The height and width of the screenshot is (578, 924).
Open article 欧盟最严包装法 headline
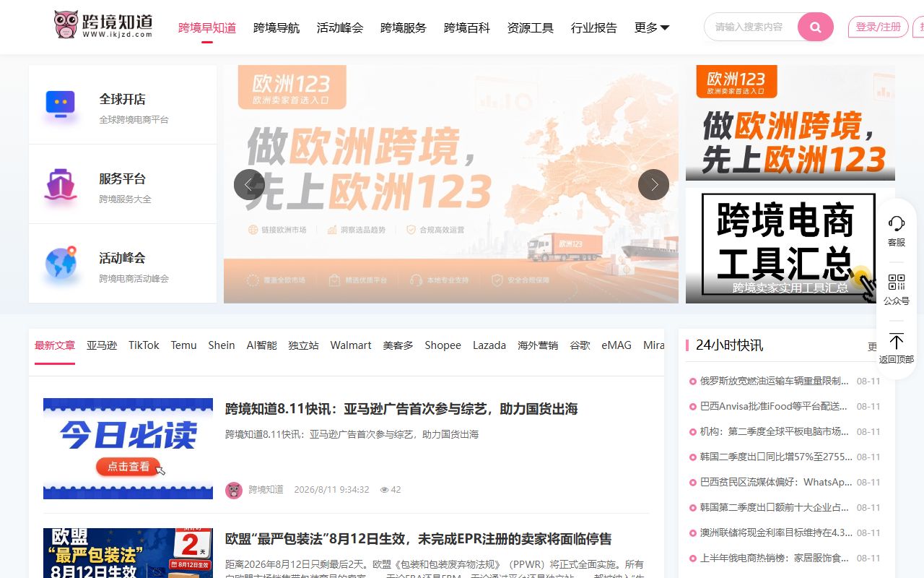pyautogui.click(x=419, y=539)
